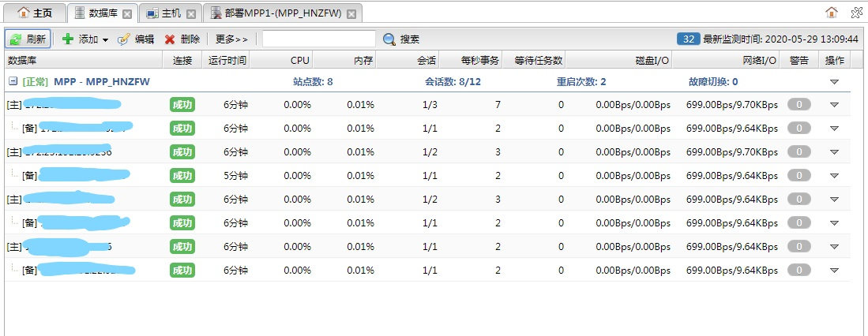This screenshot has height=336, width=868.
Task: Click the 最新监测时间 timestamp text
Action: click(x=780, y=39)
